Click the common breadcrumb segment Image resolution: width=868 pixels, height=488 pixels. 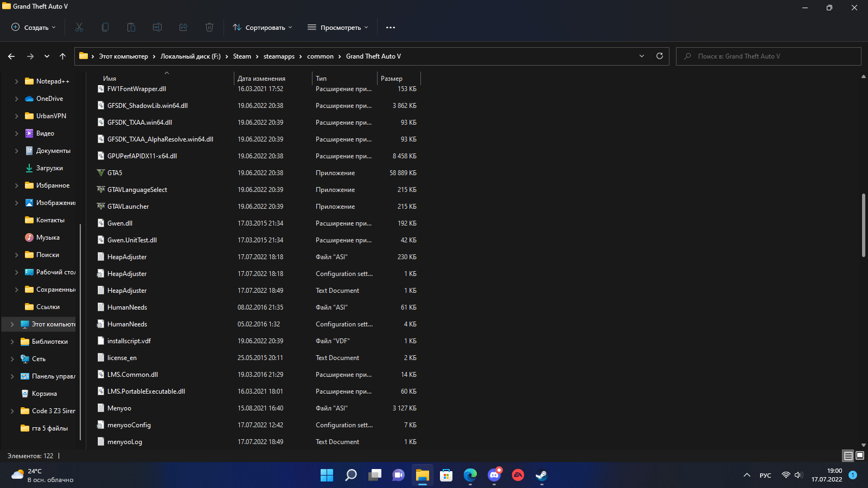320,56
